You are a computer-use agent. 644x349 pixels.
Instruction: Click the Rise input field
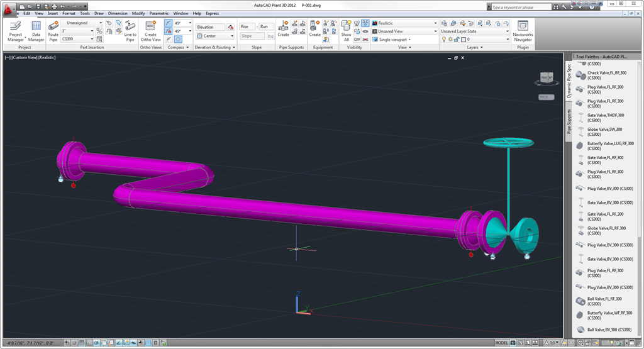tap(247, 26)
